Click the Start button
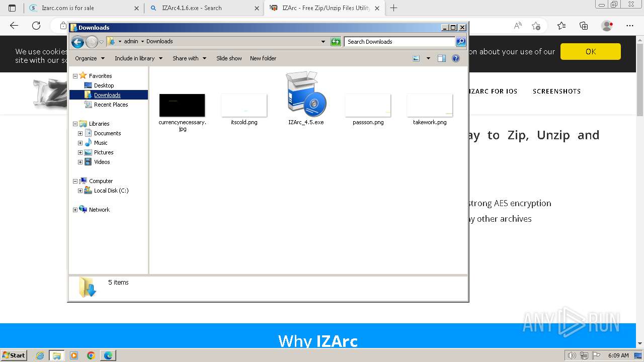Viewport: 644px width, 362px height. click(14, 355)
